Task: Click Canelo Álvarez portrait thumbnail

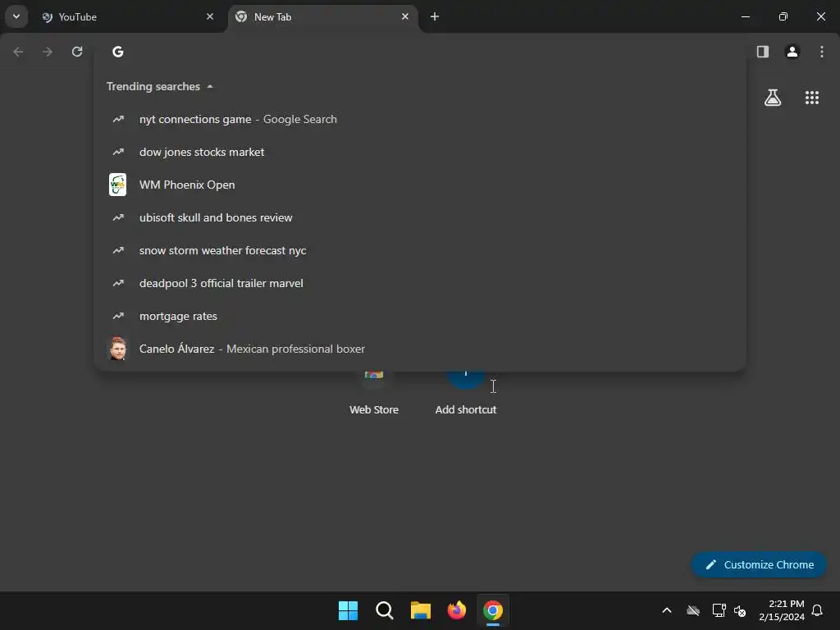Action: click(x=118, y=349)
